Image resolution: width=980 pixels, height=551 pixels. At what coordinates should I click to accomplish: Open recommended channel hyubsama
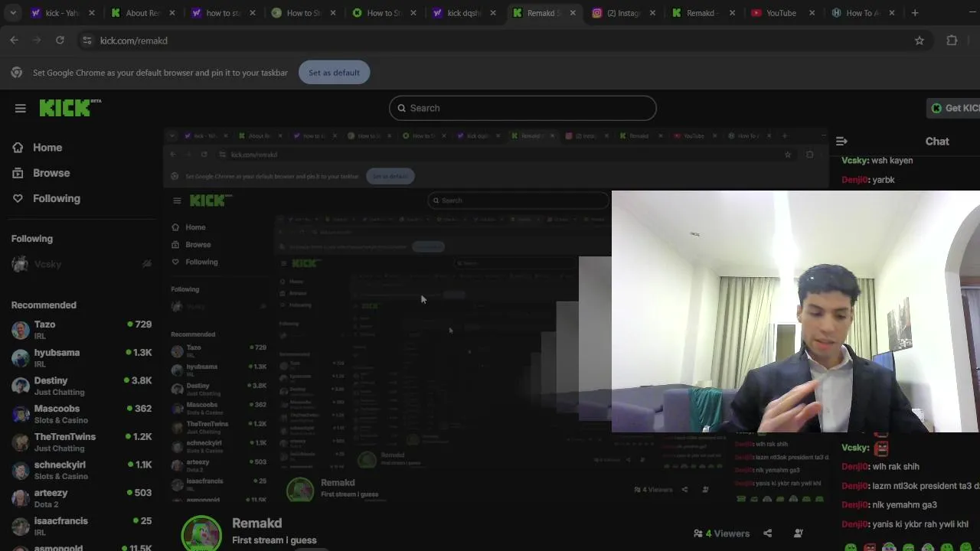[81, 358]
